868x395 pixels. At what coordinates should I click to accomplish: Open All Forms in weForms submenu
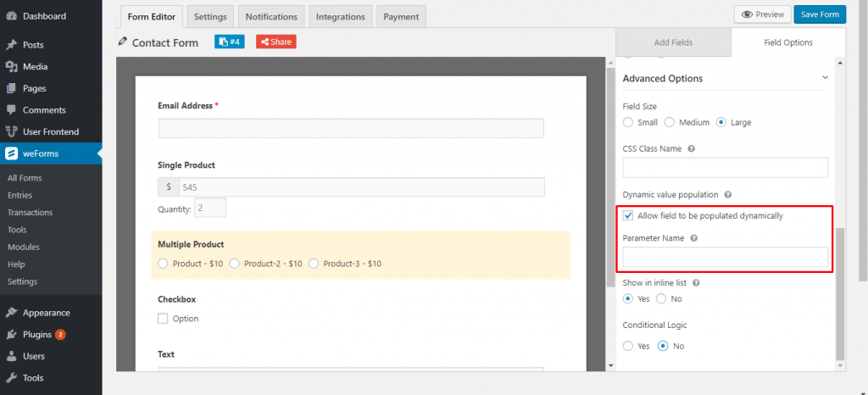point(25,178)
